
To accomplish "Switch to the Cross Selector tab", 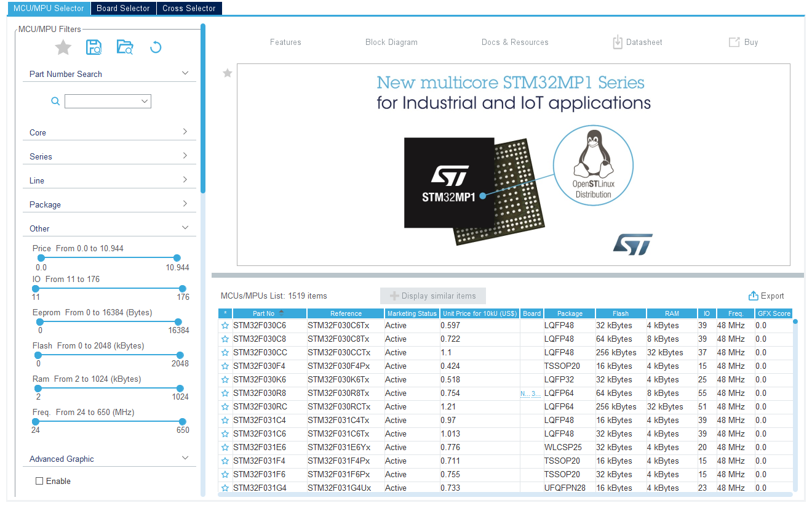I will (x=189, y=8).
